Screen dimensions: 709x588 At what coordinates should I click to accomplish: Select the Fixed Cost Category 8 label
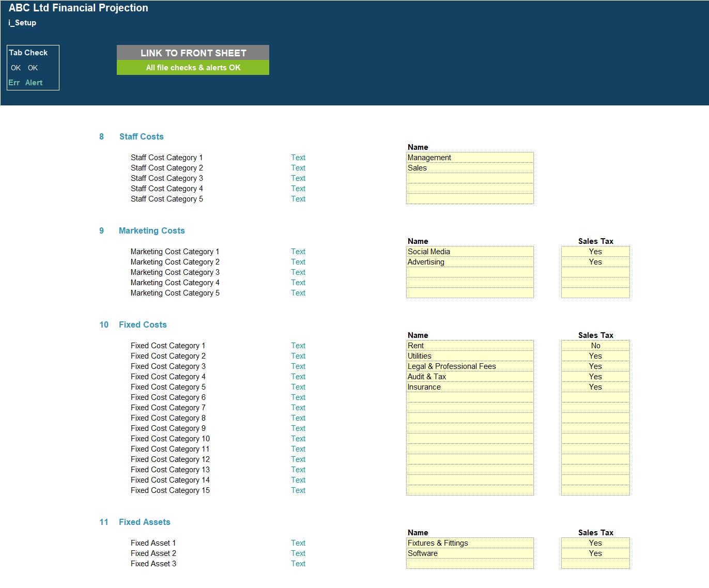[x=168, y=418]
